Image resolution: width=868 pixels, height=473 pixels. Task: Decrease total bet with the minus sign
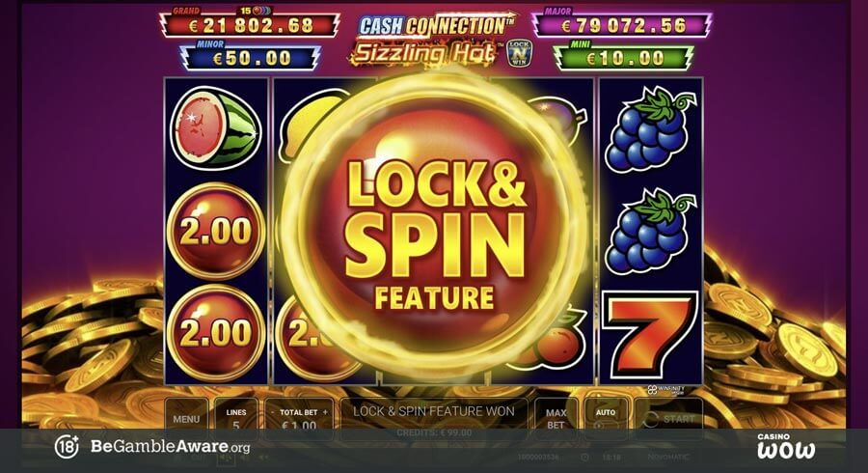point(272,412)
